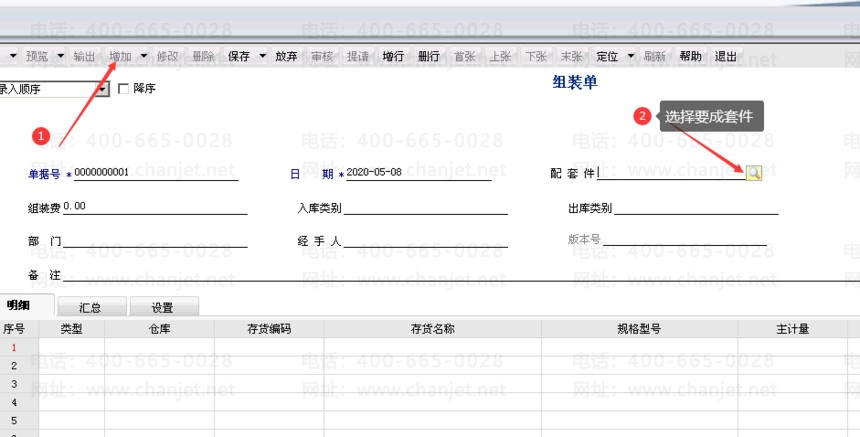Go to previous document with 上张
The image size is (860, 437).
tap(500, 56)
